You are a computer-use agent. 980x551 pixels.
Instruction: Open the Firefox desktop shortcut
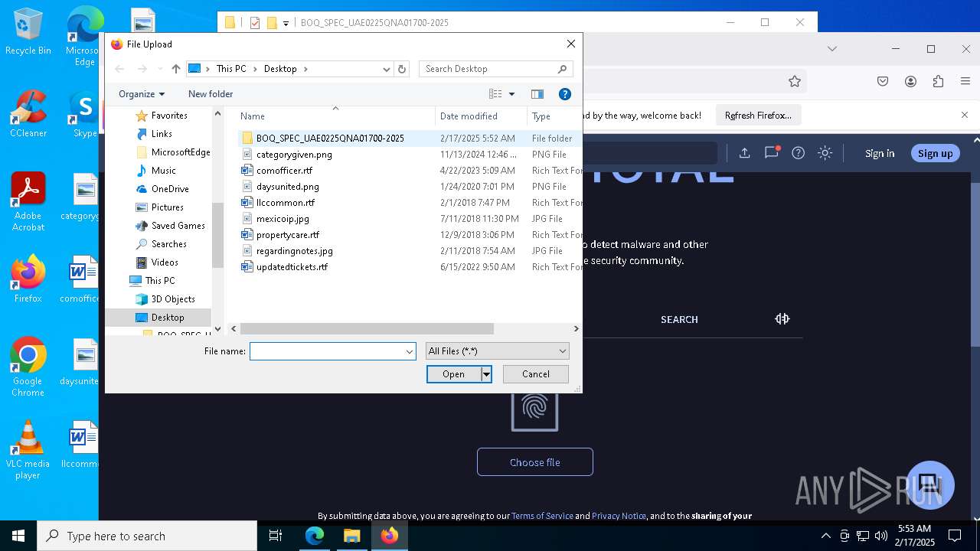pos(28,279)
